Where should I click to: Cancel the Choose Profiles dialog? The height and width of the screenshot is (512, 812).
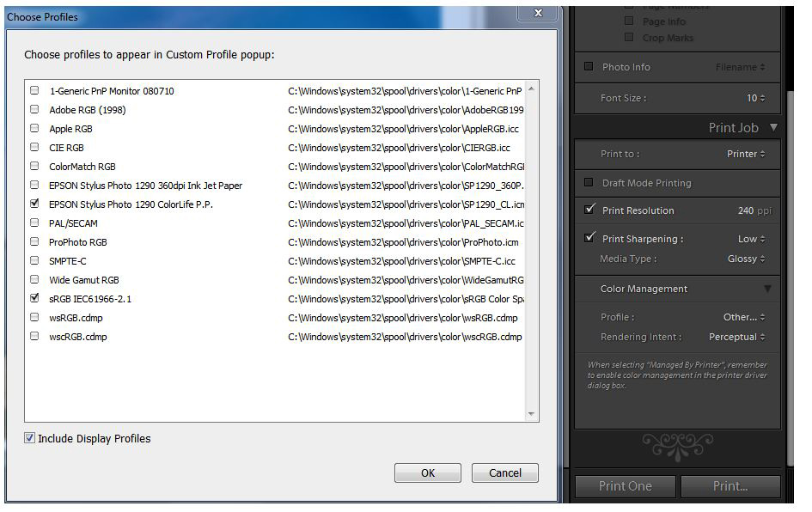tap(504, 473)
